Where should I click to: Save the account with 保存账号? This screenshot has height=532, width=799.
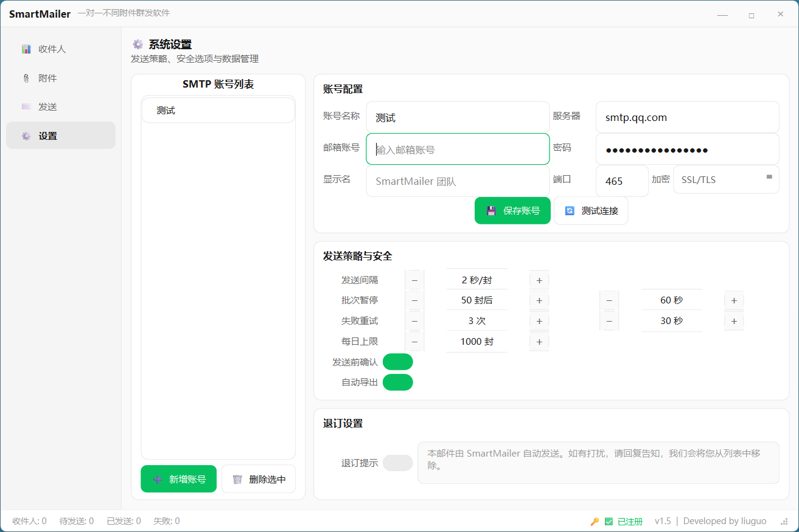pyautogui.click(x=512, y=211)
